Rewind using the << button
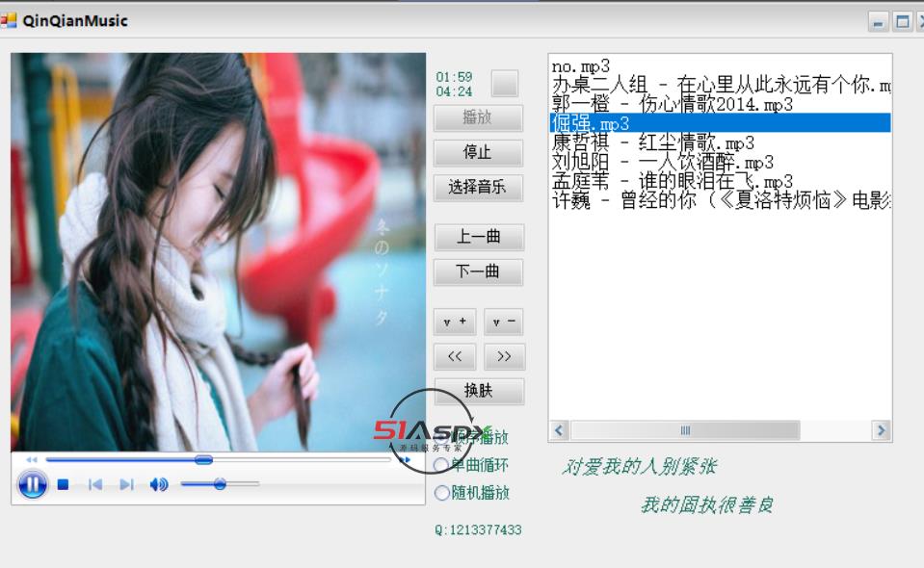The image size is (924, 568). [455, 357]
